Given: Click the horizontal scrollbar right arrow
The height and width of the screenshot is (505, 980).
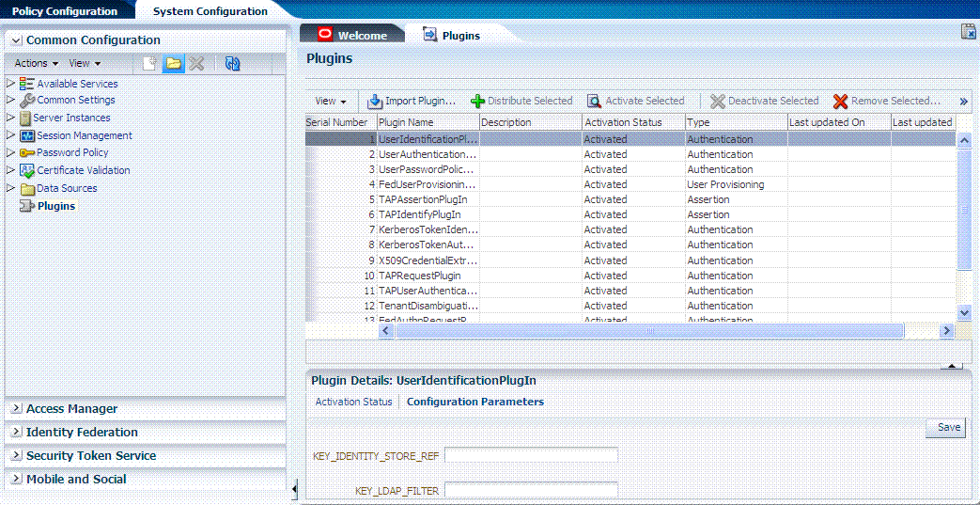Looking at the screenshot, I should pyautogui.click(x=947, y=330).
